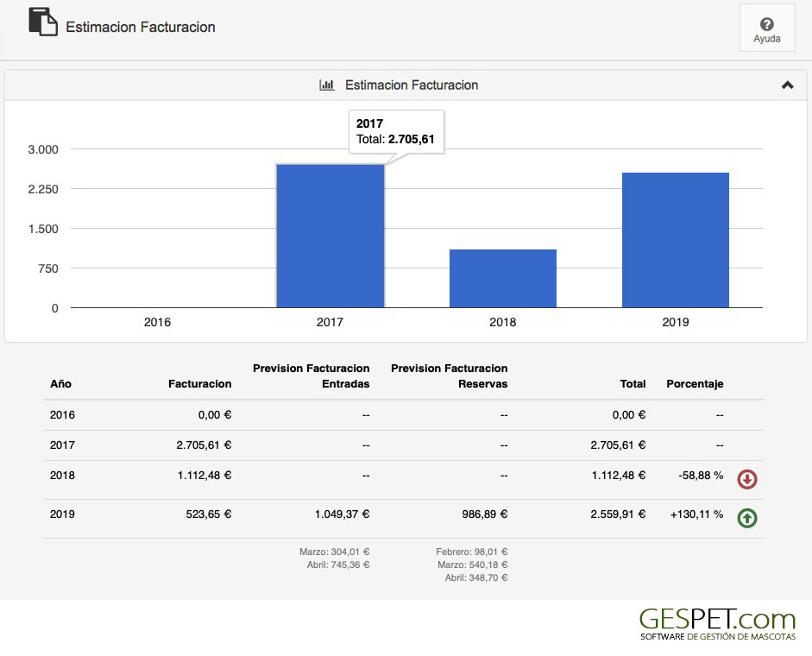Click the red down arrow for 2018
Viewport: 812px width, 656px height.
pyautogui.click(x=746, y=479)
